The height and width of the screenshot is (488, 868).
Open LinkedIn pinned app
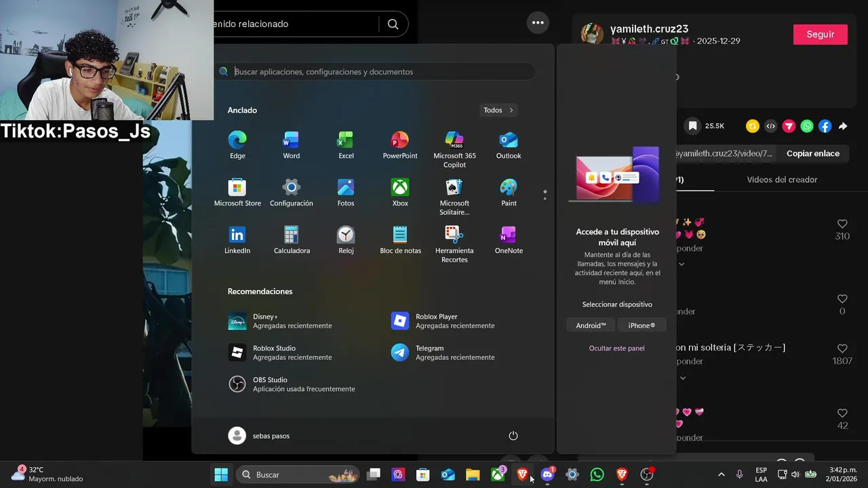point(237,241)
